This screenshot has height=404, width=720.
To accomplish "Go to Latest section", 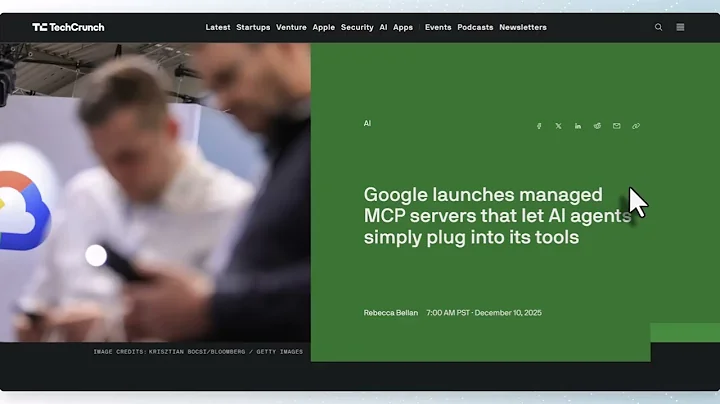I will pyautogui.click(x=218, y=28).
